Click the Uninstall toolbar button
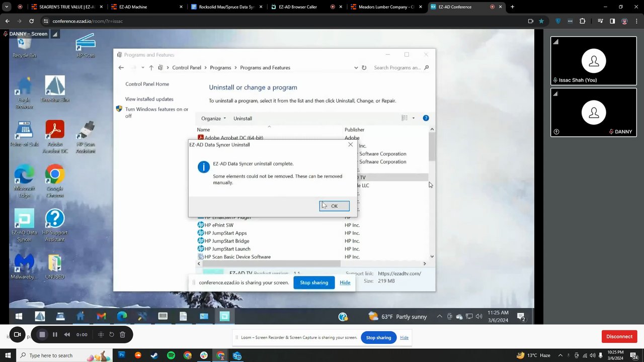Image resolution: width=644 pixels, height=362 pixels. [243, 118]
